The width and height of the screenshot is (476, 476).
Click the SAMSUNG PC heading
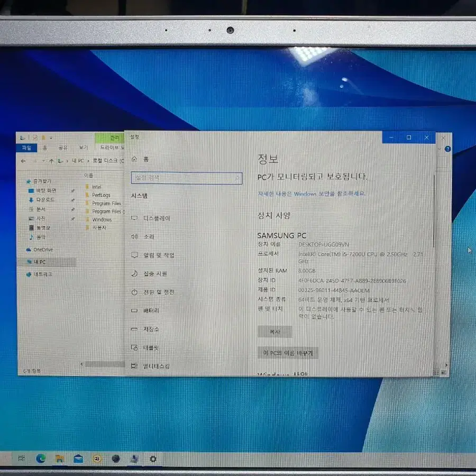(281, 235)
